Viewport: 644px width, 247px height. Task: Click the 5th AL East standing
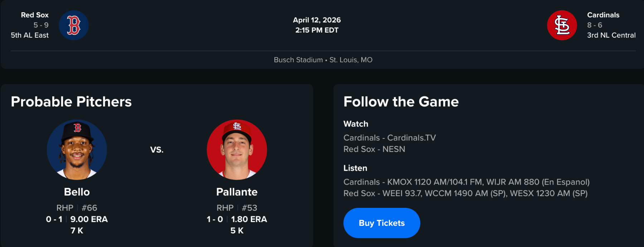click(30, 35)
